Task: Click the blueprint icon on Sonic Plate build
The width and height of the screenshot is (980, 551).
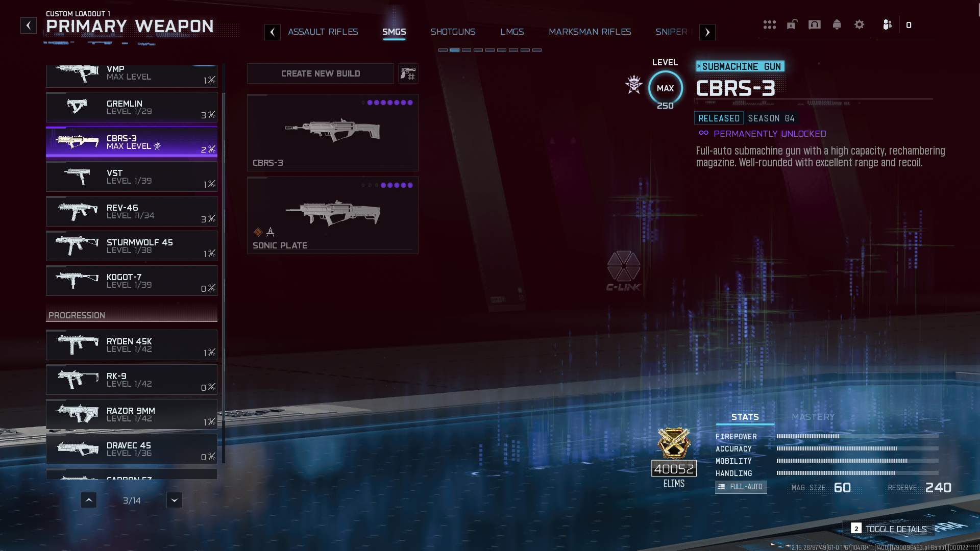Action: (x=258, y=232)
